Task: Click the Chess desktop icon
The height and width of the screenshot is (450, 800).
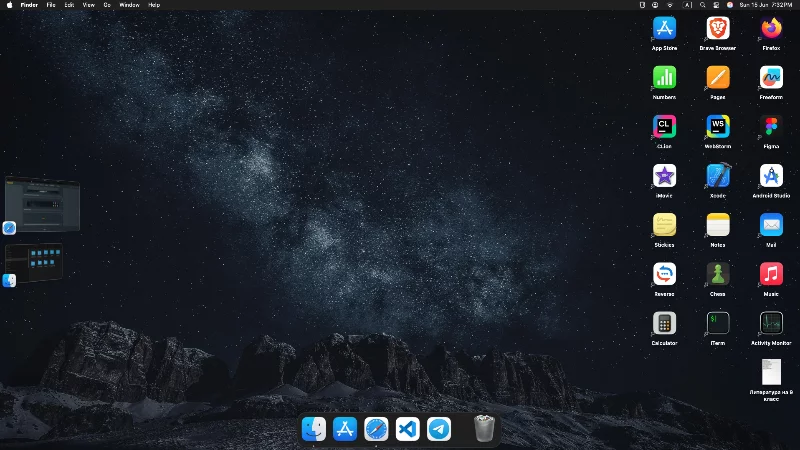Action: 718,274
